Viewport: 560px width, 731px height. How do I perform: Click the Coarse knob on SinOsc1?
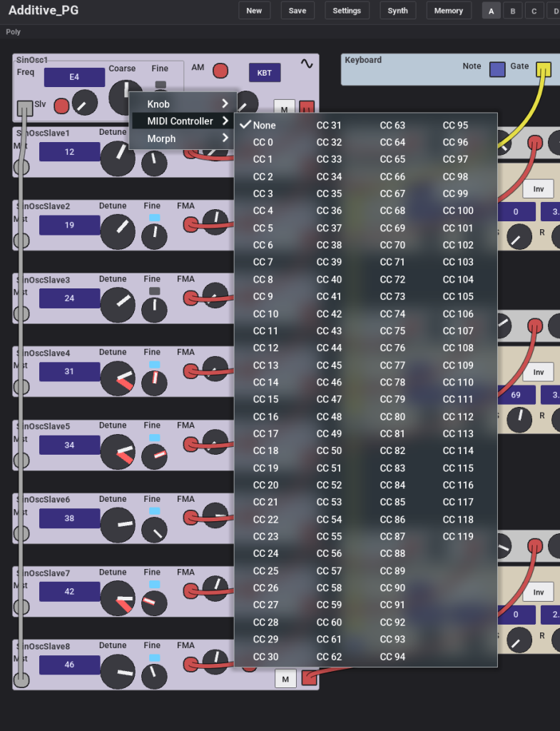click(125, 96)
